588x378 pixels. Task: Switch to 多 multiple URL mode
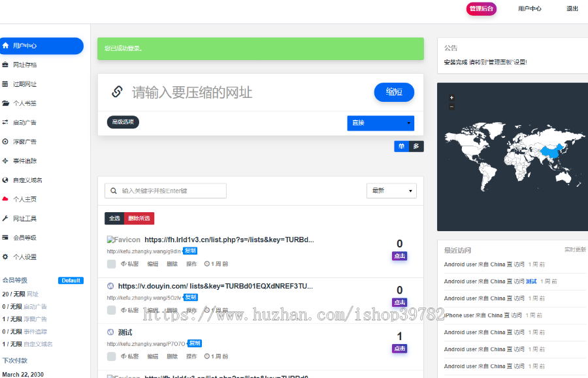(416, 146)
